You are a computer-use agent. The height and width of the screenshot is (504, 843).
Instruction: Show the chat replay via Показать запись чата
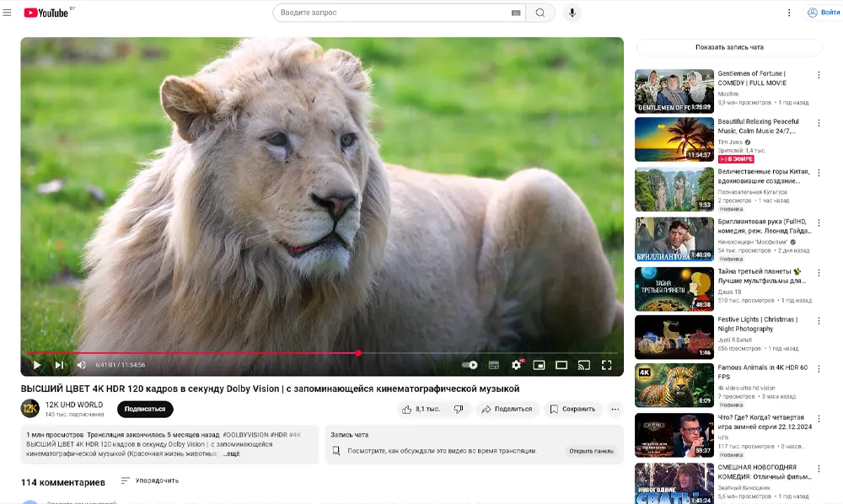point(729,47)
